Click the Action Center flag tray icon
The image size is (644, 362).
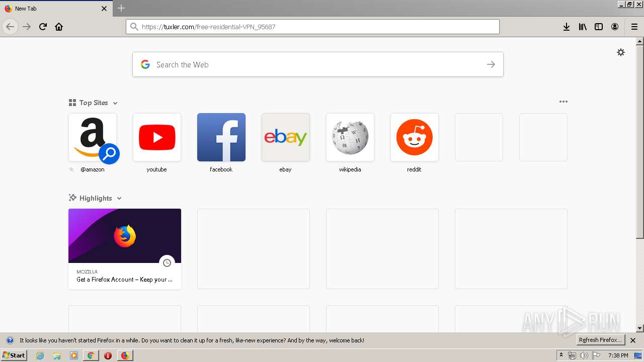[x=596, y=355]
